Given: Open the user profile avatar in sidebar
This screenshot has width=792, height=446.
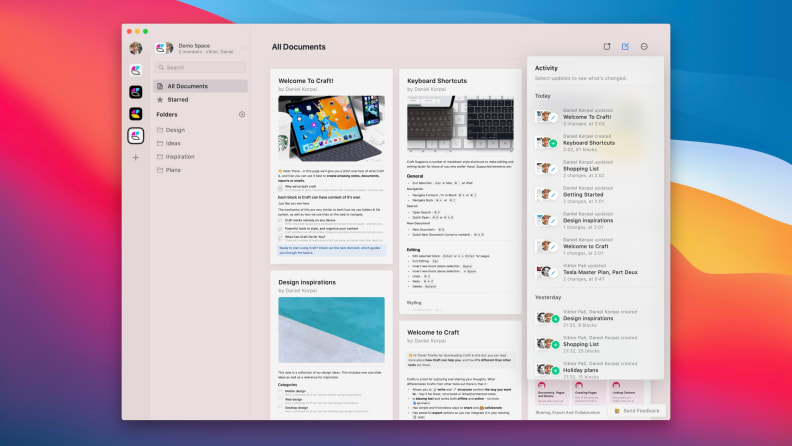Looking at the screenshot, I should [135, 48].
